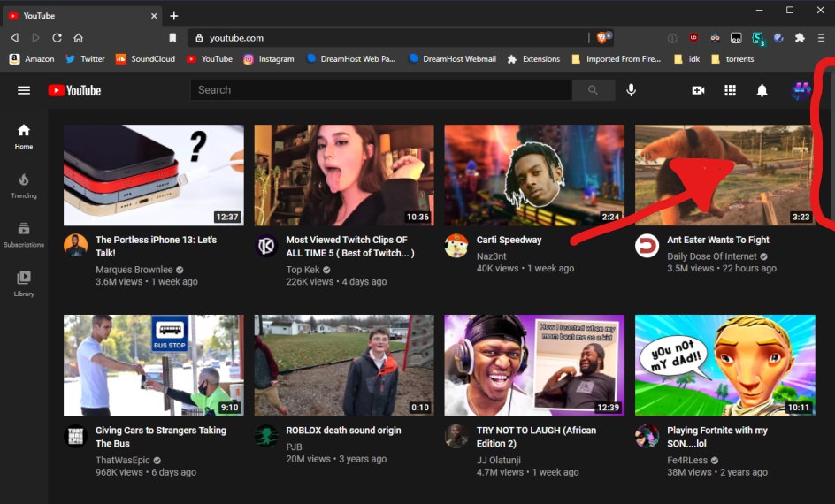Open the Extensions bookmark
Viewport: 835px width, 504px height.
[x=533, y=59]
